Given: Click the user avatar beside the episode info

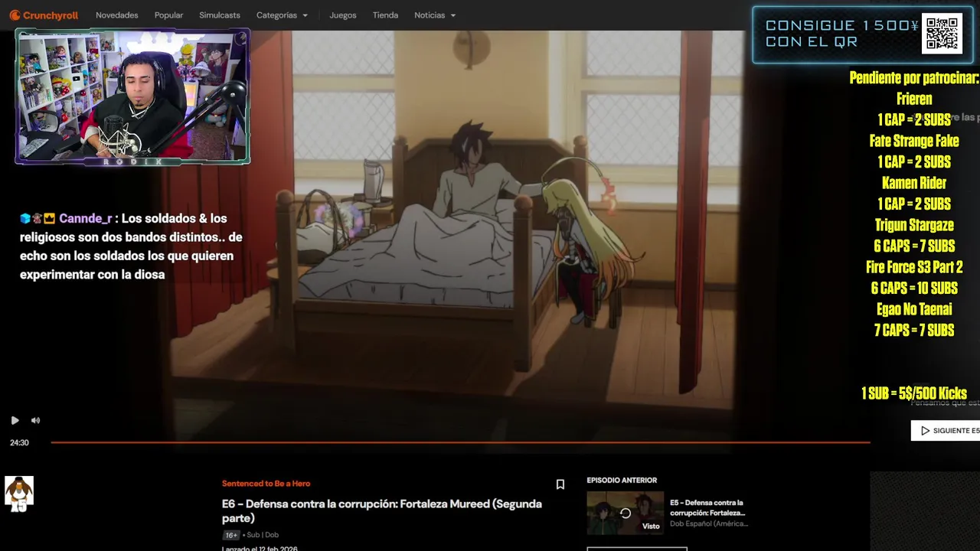Looking at the screenshot, I should tap(19, 494).
